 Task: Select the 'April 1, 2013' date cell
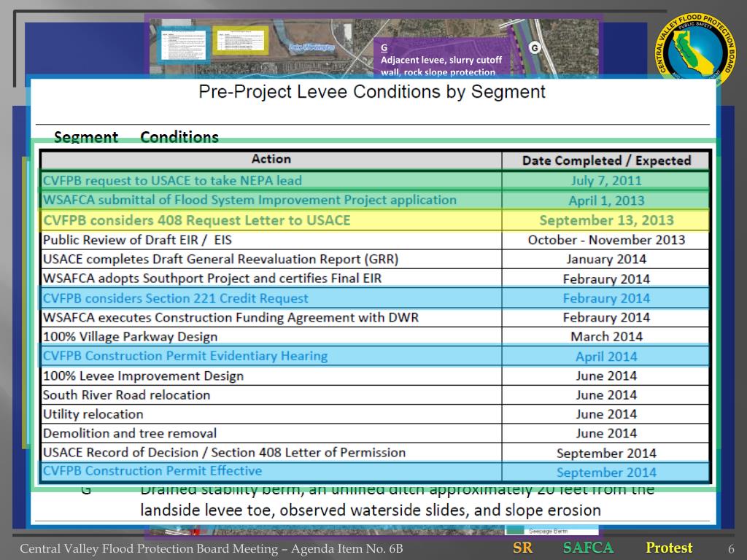606,201
